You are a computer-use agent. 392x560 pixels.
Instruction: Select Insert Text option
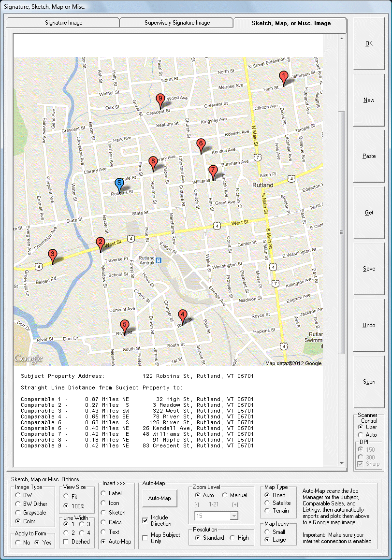click(x=110, y=532)
